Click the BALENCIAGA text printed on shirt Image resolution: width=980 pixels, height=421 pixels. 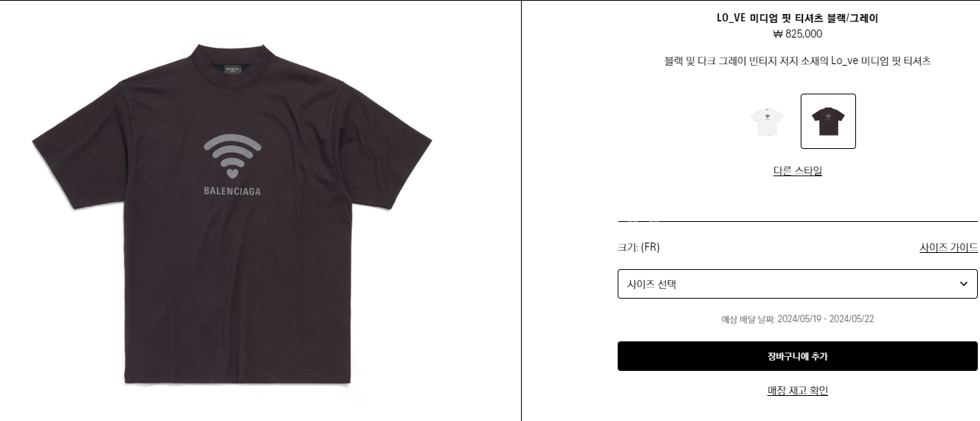(x=232, y=191)
